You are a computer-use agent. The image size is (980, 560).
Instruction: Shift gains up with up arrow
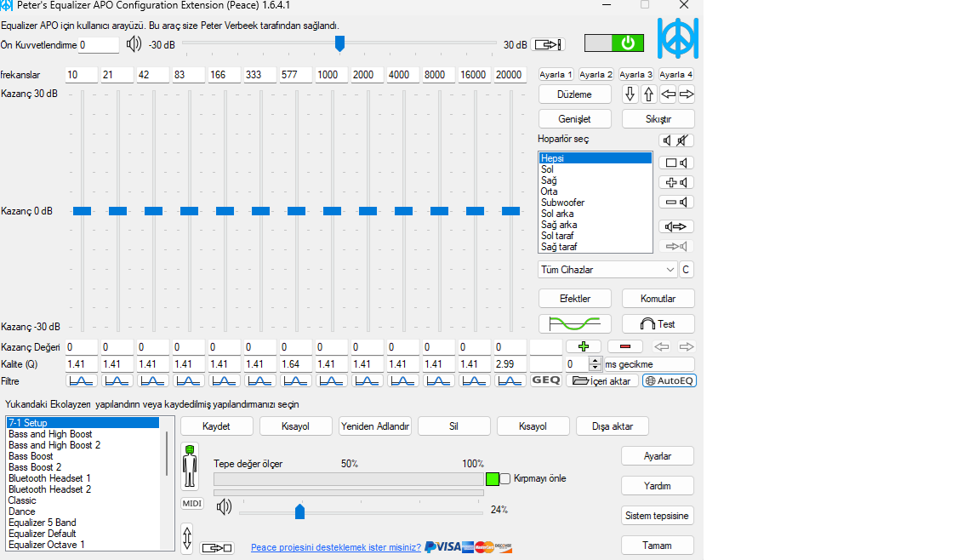[x=649, y=94]
